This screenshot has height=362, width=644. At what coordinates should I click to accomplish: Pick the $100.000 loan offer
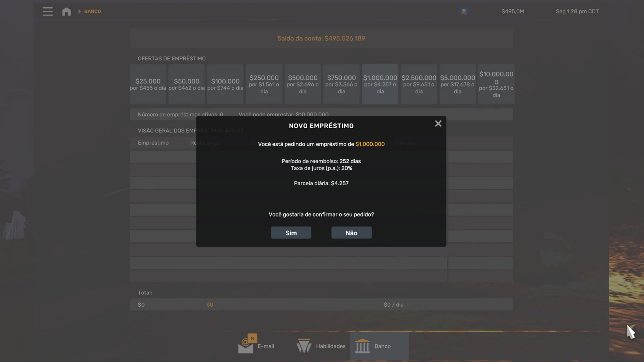tap(225, 84)
